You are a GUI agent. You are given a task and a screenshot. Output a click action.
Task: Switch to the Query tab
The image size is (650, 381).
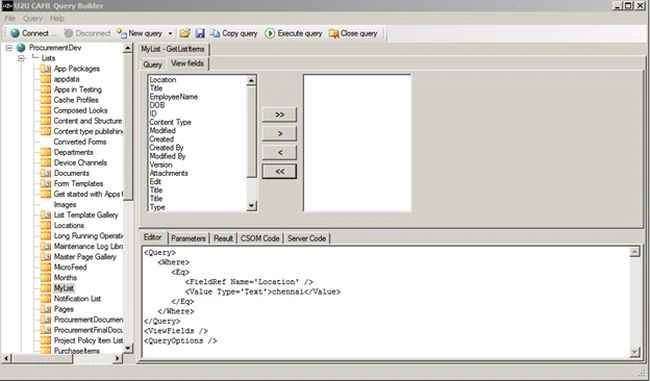(x=152, y=64)
